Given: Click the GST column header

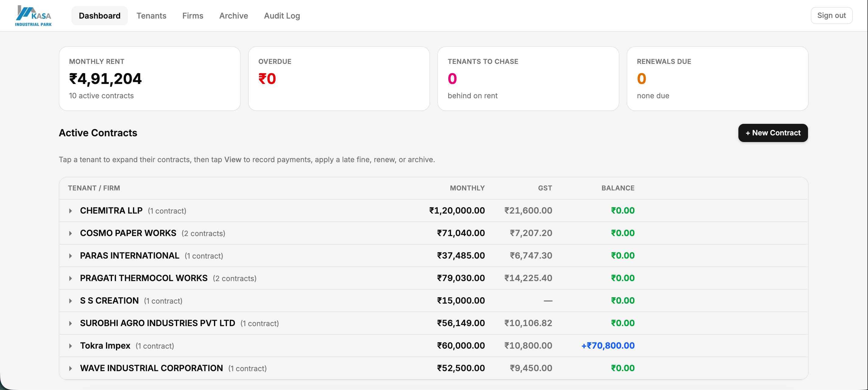Looking at the screenshot, I should [x=545, y=188].
